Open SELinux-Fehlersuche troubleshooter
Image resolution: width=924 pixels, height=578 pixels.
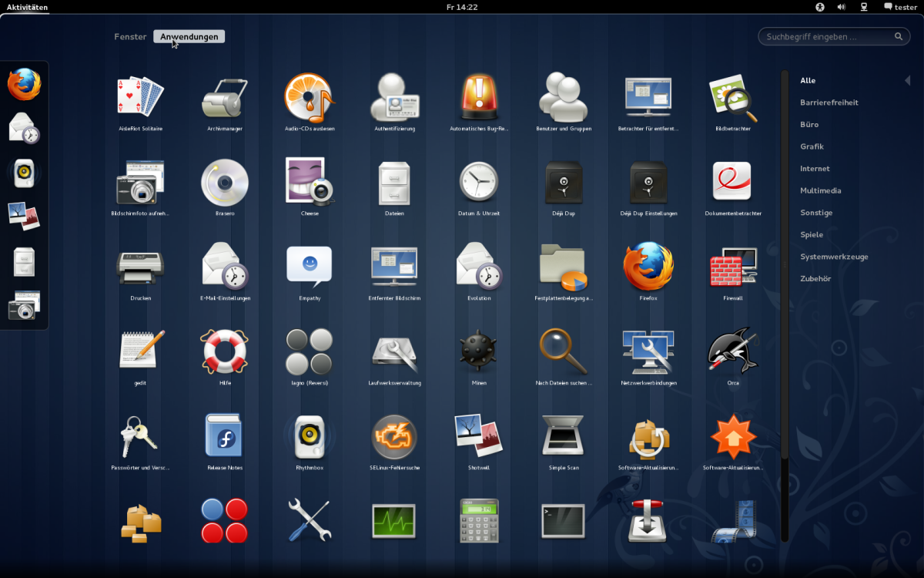[394, 437]
